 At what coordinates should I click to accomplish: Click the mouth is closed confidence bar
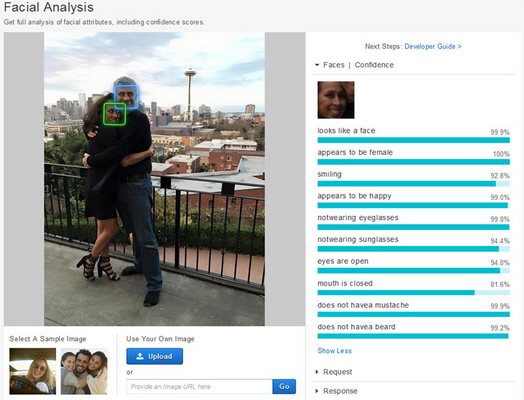413,293
